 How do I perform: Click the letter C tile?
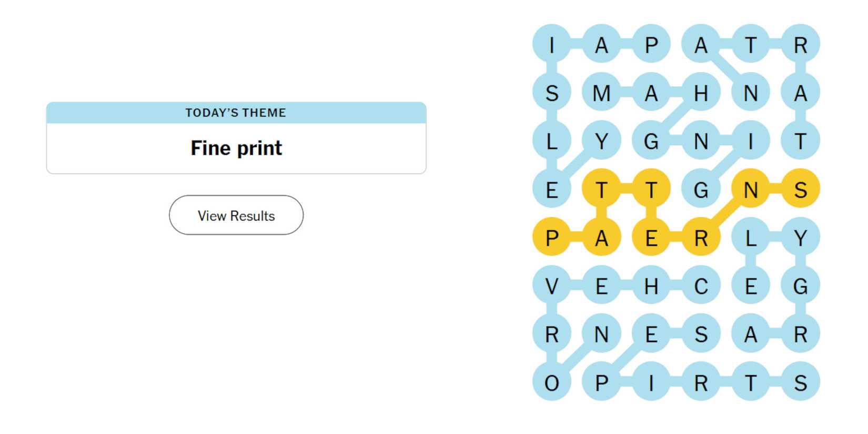(701, 286)
